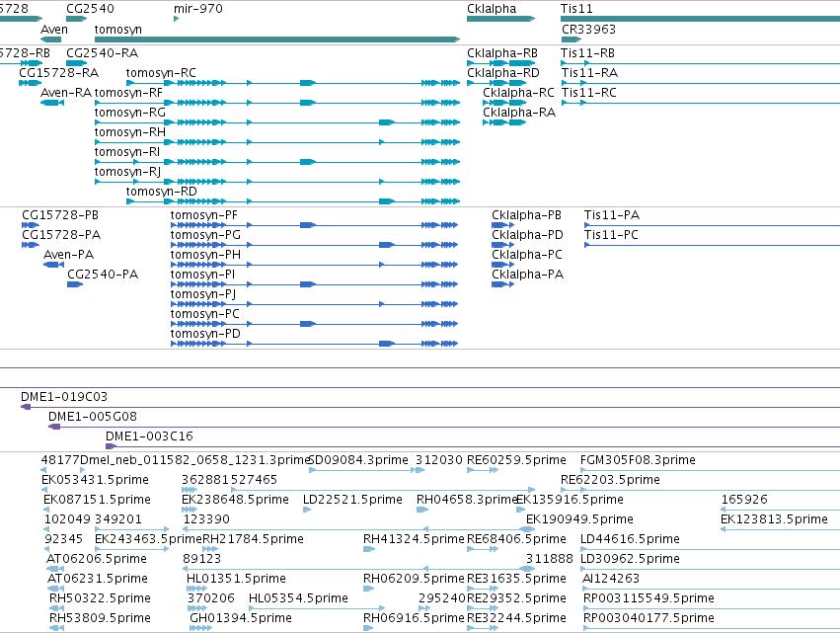Click protein tomosyn-PF label
Screen dimensions: 840x633
pos(204,215)
